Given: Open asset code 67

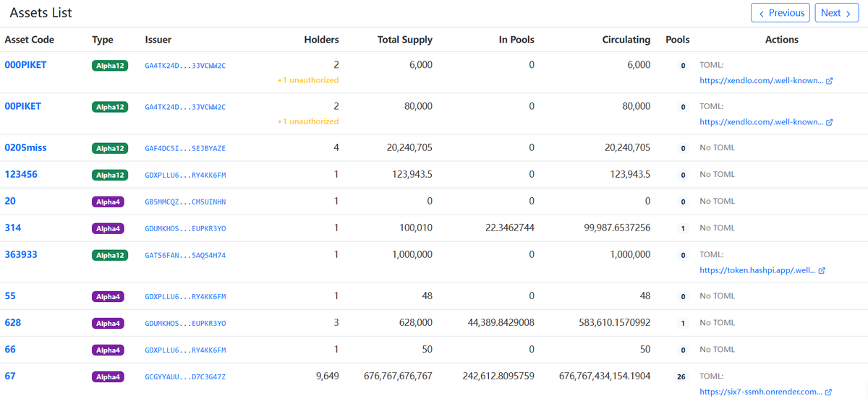Looking at the screenshot, I should tap(10, 376).
